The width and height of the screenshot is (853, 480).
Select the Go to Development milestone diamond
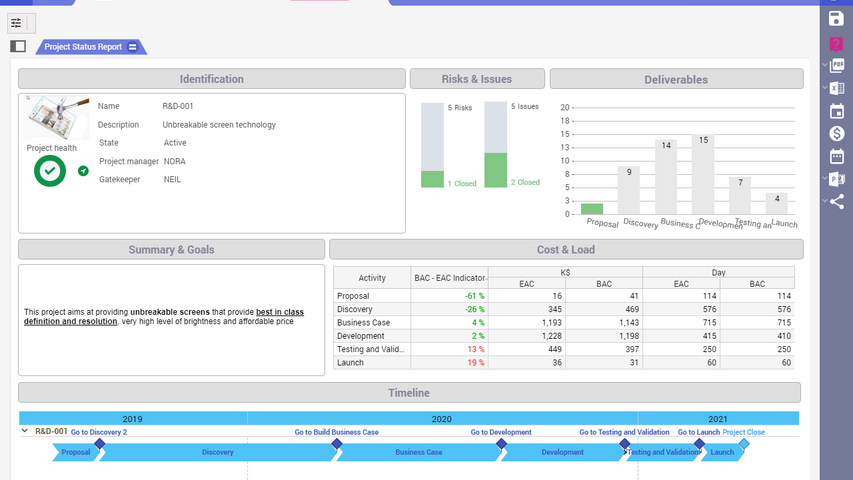click(x=500, y=443)
